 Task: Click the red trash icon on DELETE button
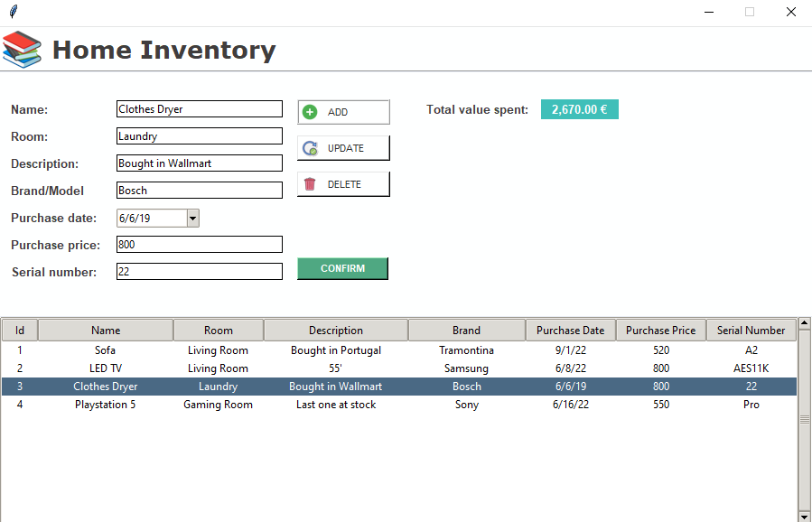pos(310,183)
